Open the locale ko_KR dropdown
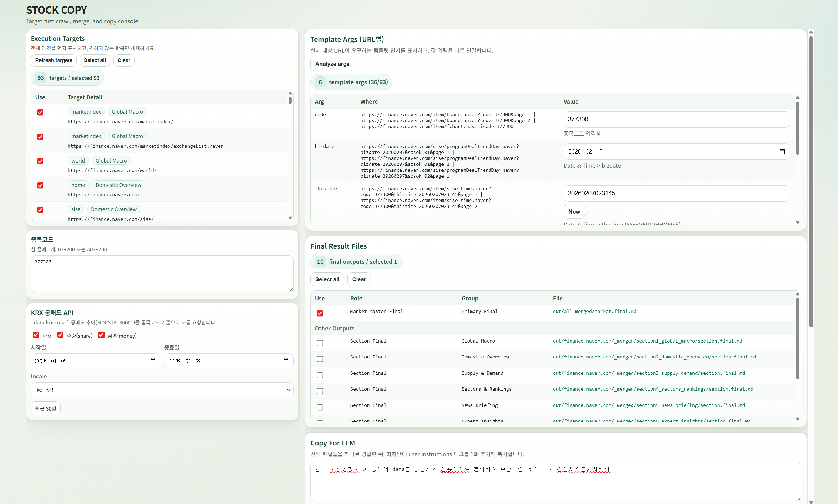The height and width of the screenshot is (504, 838). click(x=162, y=390)
